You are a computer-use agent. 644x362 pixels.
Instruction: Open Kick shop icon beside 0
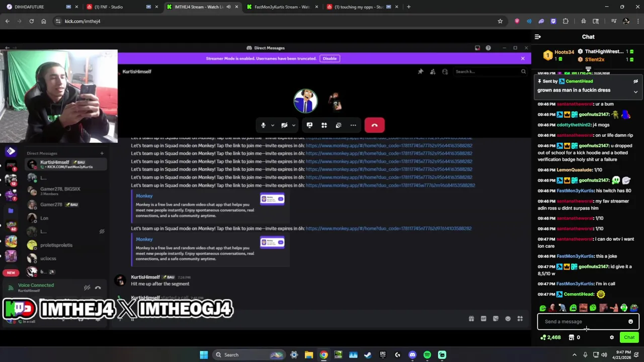572,337
